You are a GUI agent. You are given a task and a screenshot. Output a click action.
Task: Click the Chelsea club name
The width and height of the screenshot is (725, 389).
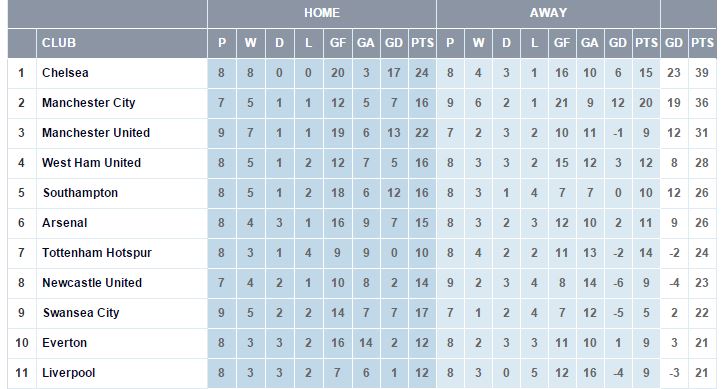click(x=65, y=73)
